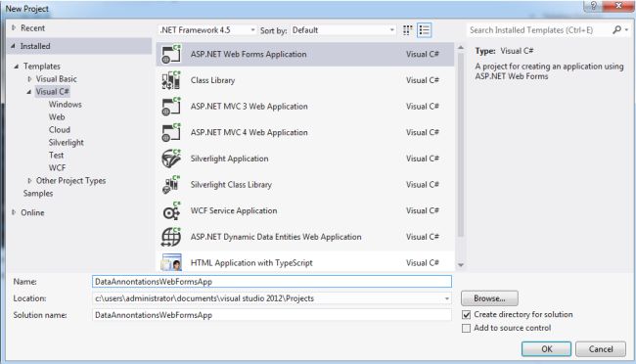Screen dimensions: 636x364
Task: Click the ASP.NET Web Forms Application template icon
Action: (171, 55)
